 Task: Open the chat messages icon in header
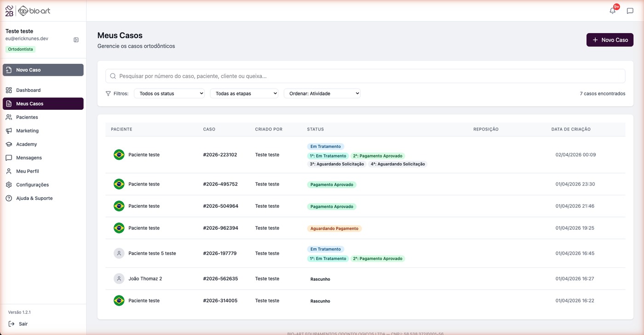coord(630,11)
